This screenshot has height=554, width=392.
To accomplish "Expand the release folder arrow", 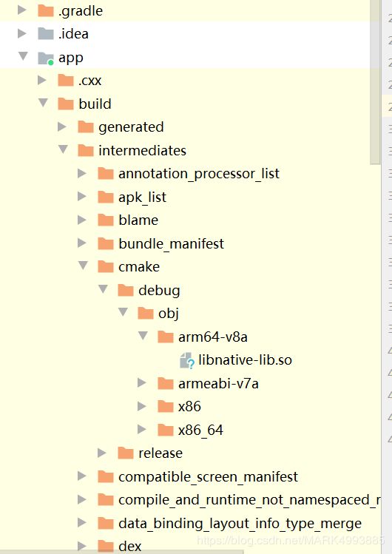I will pos(102,453).
